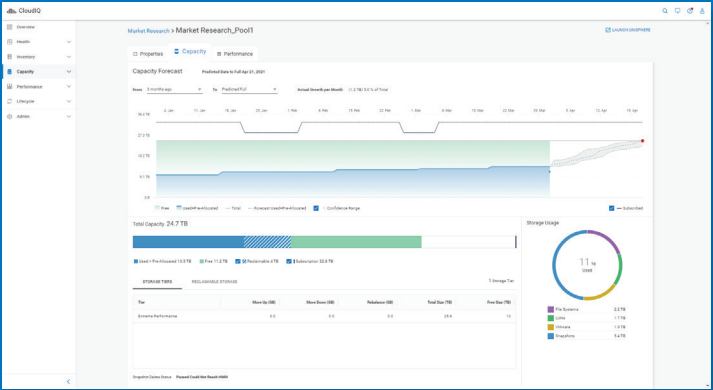Screen dimensions: 713x390
Task: Click the Lifecycle sidebar icon
Action: coord(10,101)
